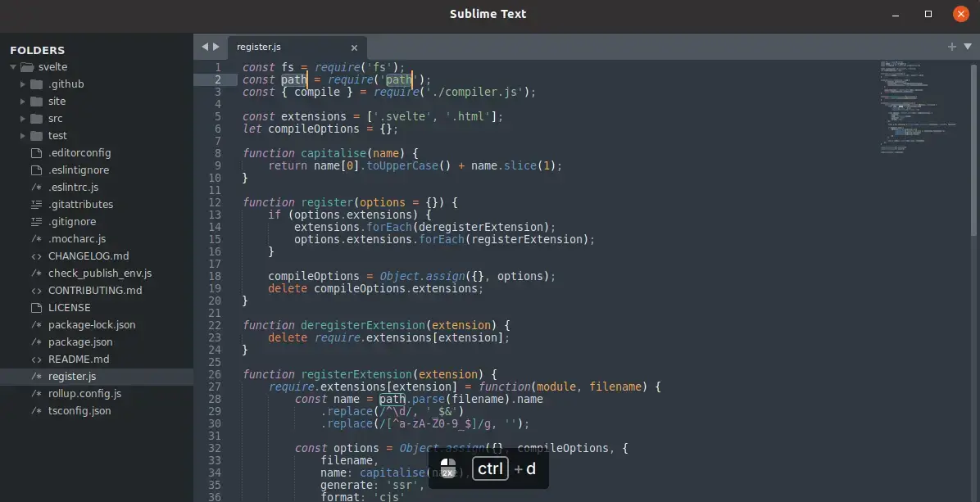Image resolution: width=980 pixels, height=502 pixels.
Task: Collapse the svelte root folder arrow
Action: click(x=13, y=67)
